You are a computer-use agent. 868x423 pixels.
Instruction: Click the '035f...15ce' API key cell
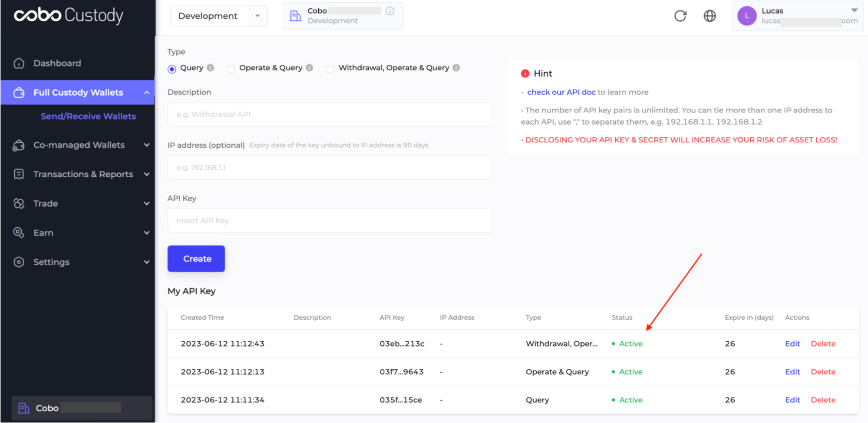point(400,400)
